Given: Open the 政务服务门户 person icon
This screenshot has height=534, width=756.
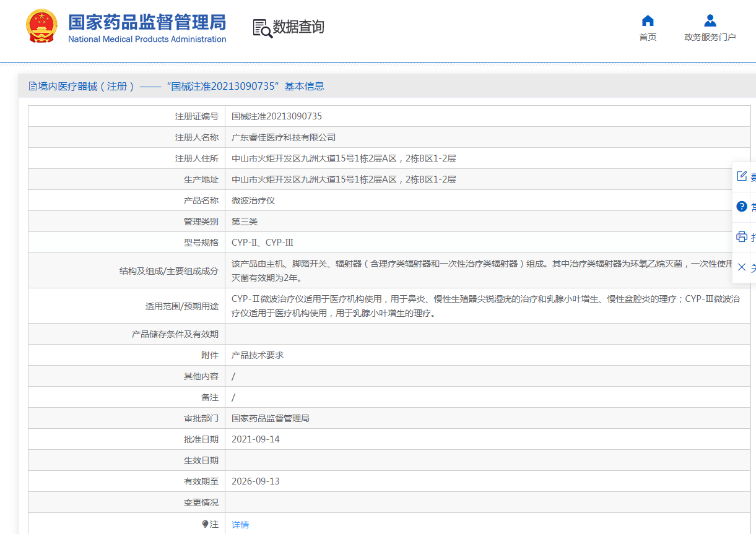Looking at the screenshot, I should (x=710, y=20).
